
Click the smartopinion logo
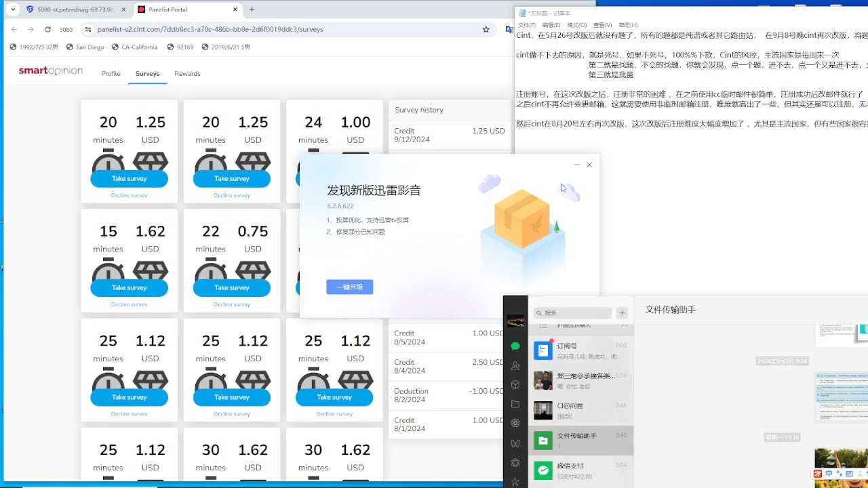51,70
